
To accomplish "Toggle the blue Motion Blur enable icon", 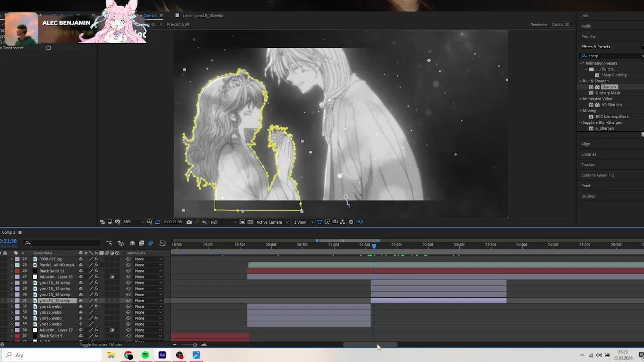I will pyautogui.click(x=150, y=243).
